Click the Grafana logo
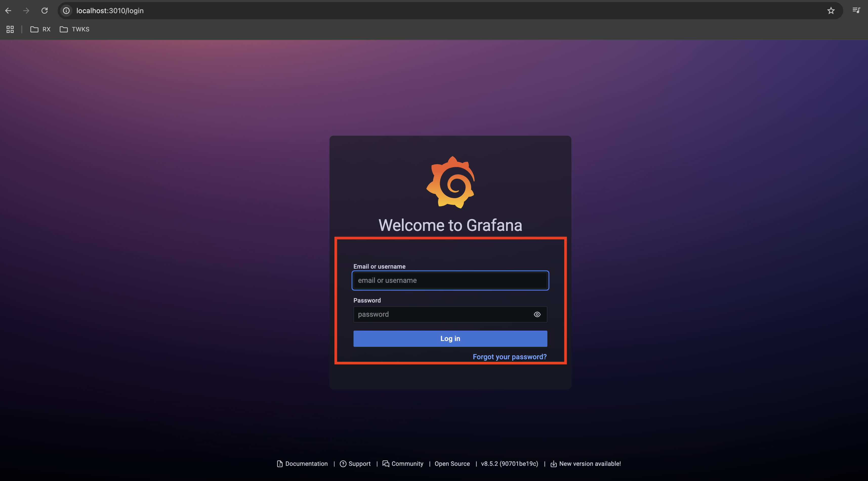The height and width of the screenshot is (481, 868). 450,182
